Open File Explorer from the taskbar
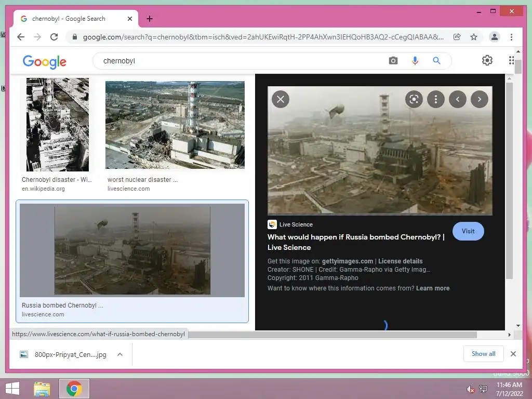Image resolution: width=532 pixels, height=399 pixels. click(42, 389)
